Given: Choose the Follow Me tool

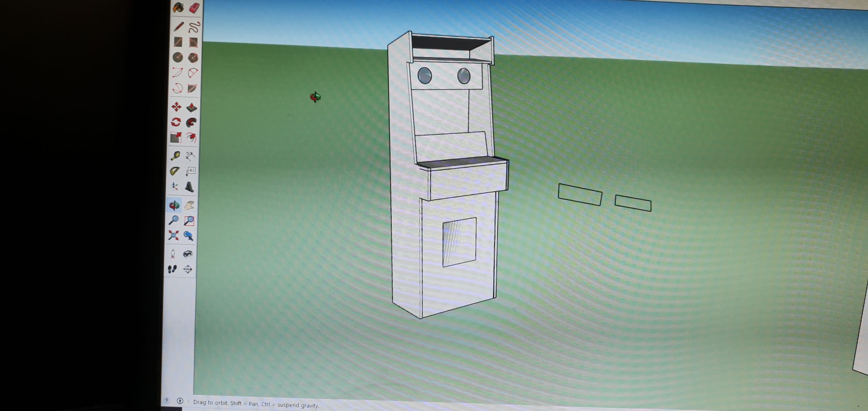Looking at the screenshot, I should (191, 123).
